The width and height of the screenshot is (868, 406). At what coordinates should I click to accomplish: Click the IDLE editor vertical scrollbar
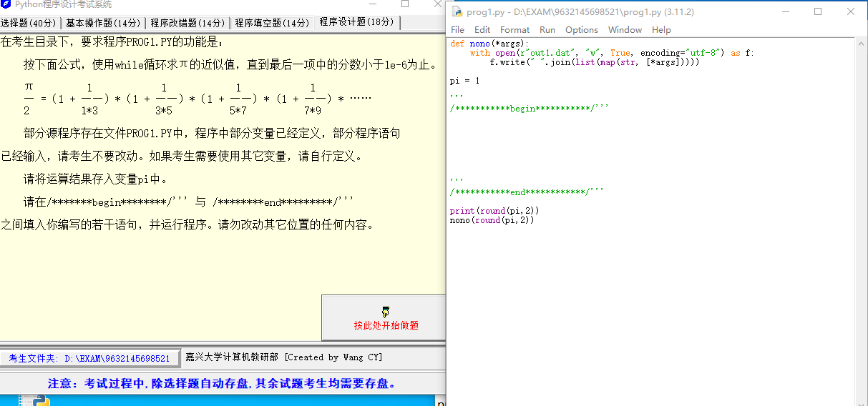point(862,220)
